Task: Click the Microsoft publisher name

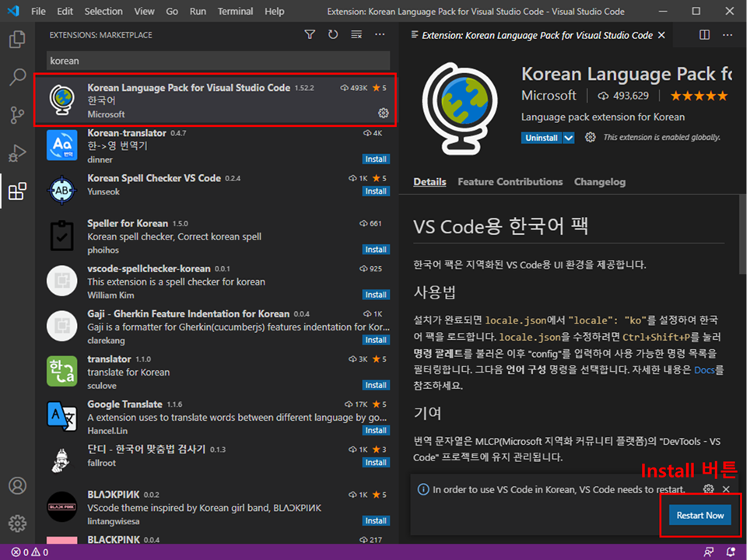Action: (548, 96)
